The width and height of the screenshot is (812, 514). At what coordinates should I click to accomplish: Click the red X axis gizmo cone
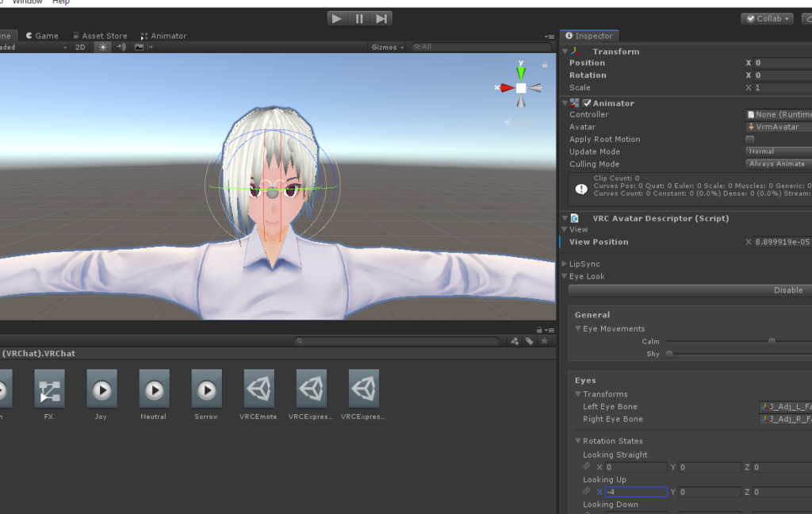click(x=507, y=87)
